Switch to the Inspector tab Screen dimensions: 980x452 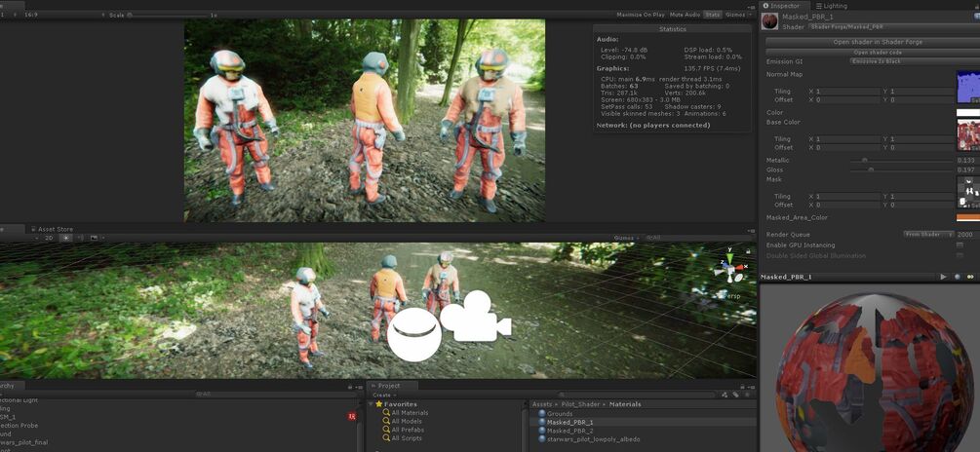784,6
